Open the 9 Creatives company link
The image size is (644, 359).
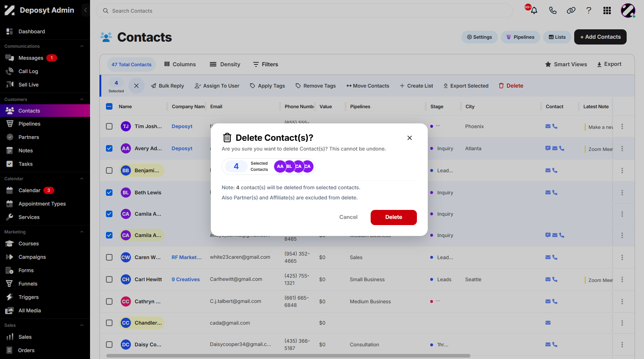(x=185, y=279)
